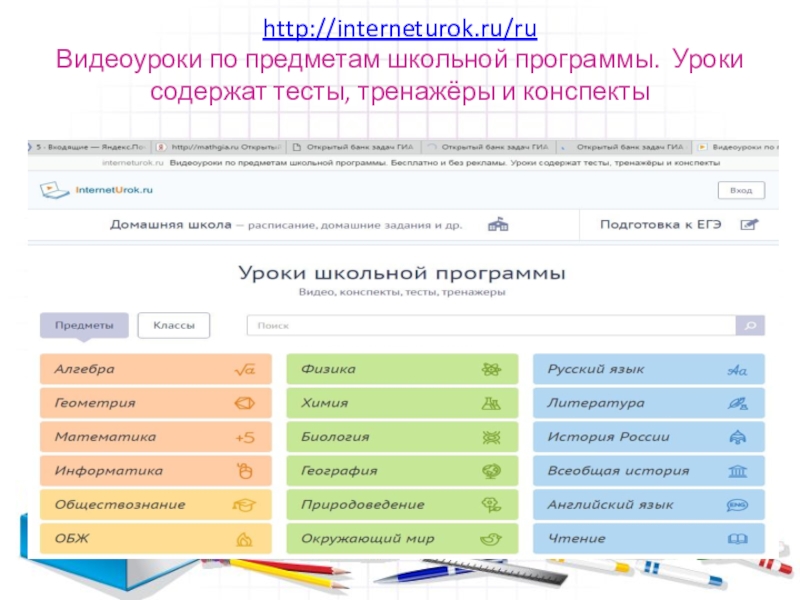The width and height of the screenshot is (800, 600).
Task: Click the columned building icon for Всеобщая история
Action: (x=738, y=471)
